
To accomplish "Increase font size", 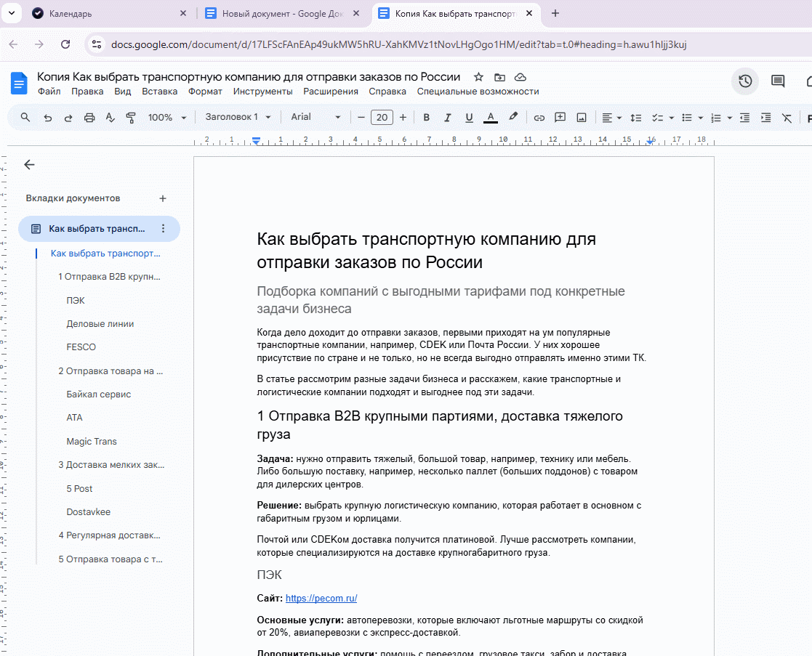I will (x=403, y=118).
